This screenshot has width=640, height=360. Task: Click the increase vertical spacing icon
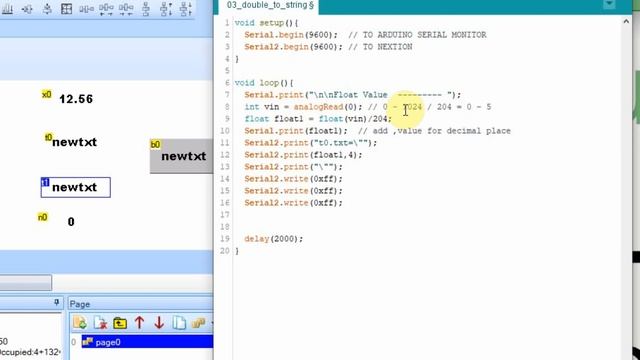point(166,9)
